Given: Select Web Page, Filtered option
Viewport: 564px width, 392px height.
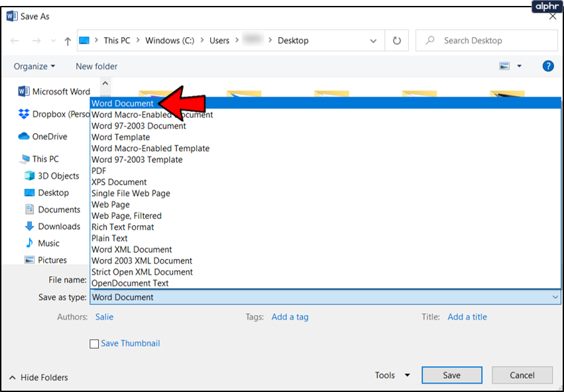Looking at the screenshot, I should point(325,216).
